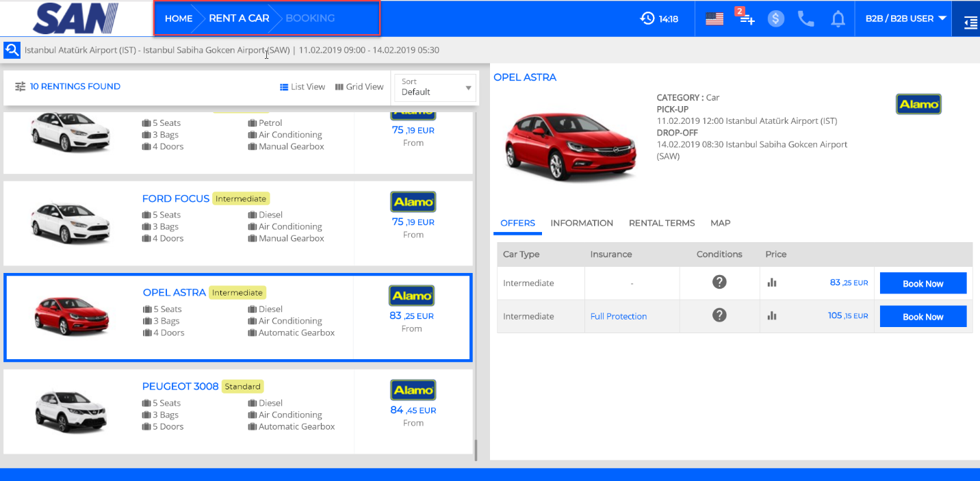Click the Alamo logo in Peugeot 3008 card
980x481 pixels.
point(413,390)
